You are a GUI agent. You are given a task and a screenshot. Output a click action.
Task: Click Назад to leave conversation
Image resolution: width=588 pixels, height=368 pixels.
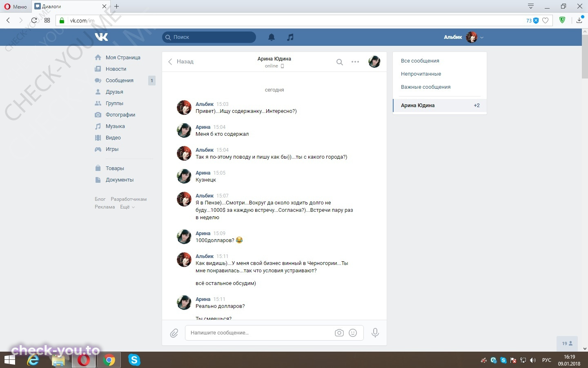point(180,62)
